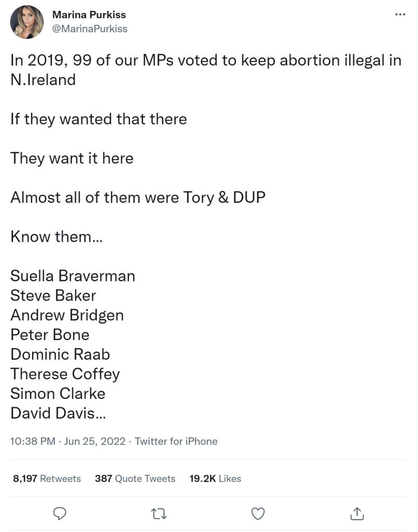Click the 'David Davis…' text line

tap(60, 413)
